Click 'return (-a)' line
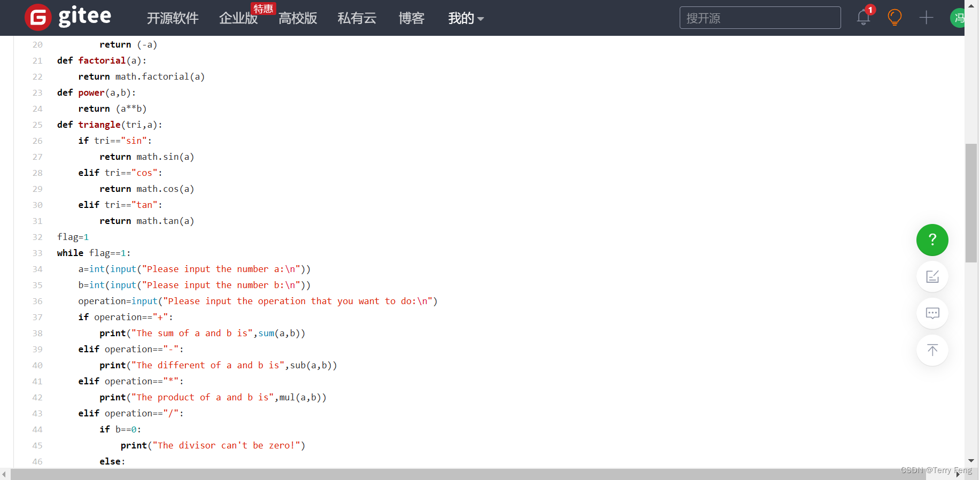 pos(128,45)
